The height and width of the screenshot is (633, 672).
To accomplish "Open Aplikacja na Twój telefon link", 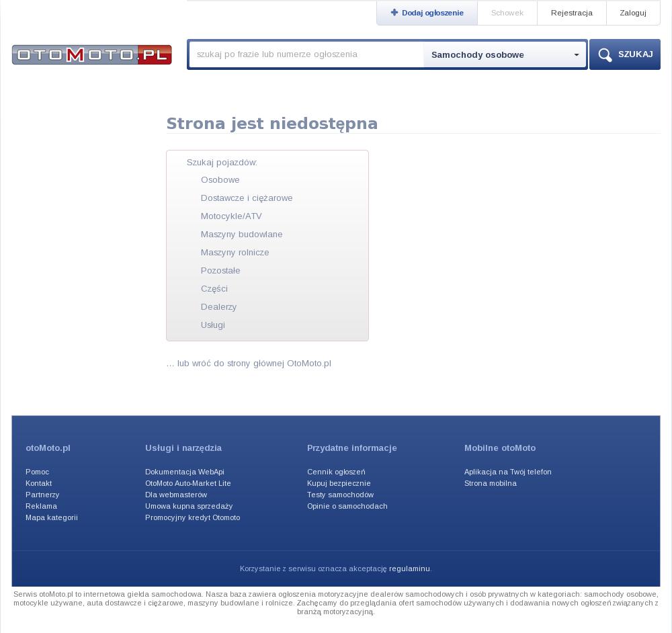I will coord(507,472).
